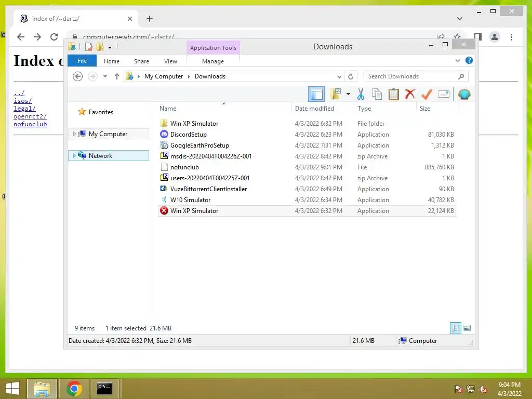Click the Win XP Simulator application red icon
The height and width of the screenshot is (399, 532).
tap(164, 211)
